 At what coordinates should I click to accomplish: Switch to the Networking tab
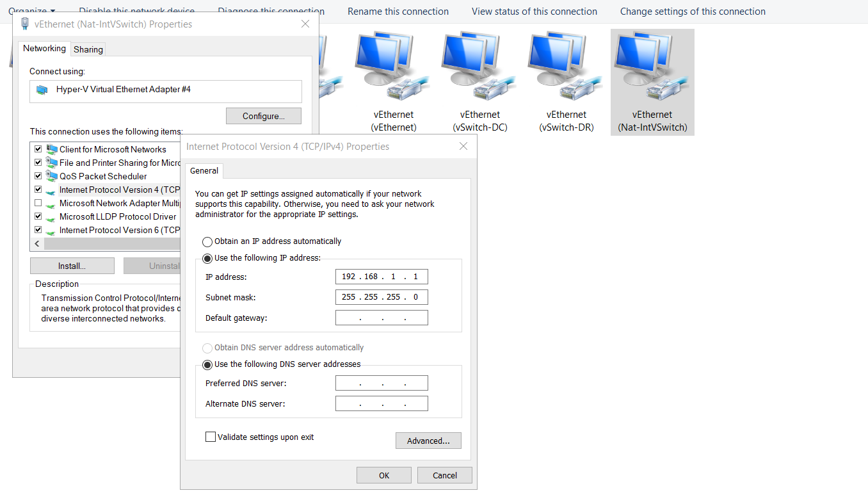coord(44,49)
